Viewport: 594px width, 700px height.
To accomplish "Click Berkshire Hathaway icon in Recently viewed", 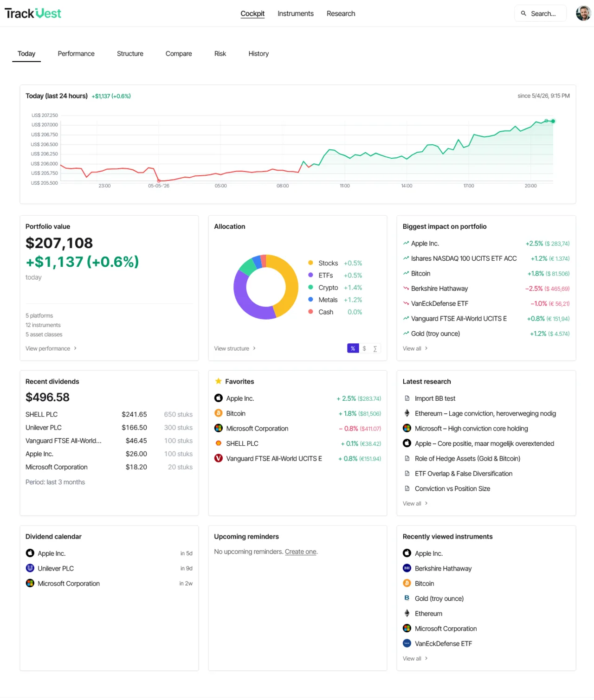I will click(x=407, y=568).
